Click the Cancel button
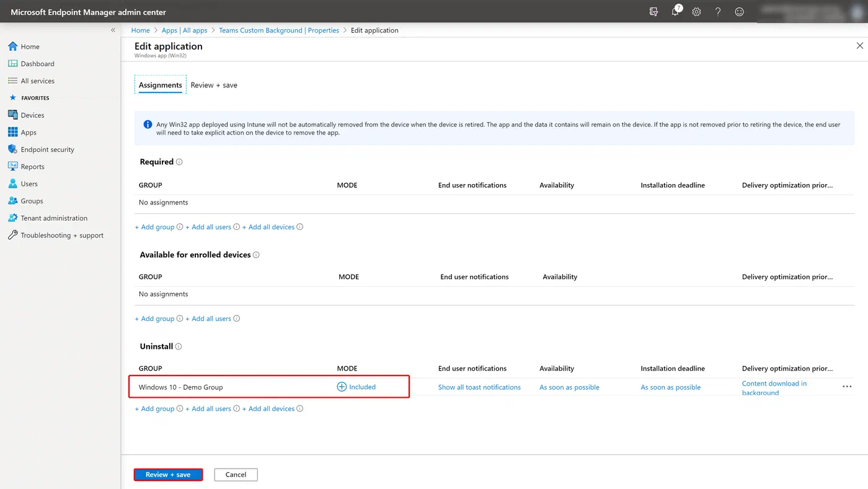The width and height of the screenshot is (868, 489). point(236,475)
